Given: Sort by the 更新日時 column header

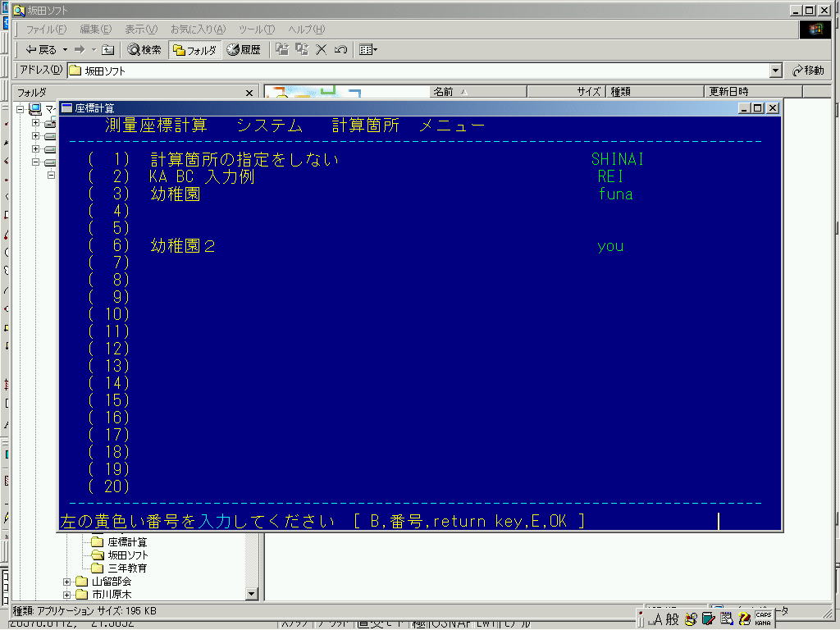Looking at the screenshot, I should (x=753, y=92).
